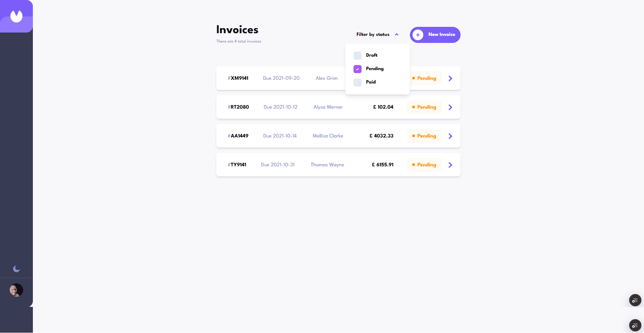The height and width of the screenshot is (333, 644).
Task: Select Paid label in filter menu
Action: click(371, 82)
